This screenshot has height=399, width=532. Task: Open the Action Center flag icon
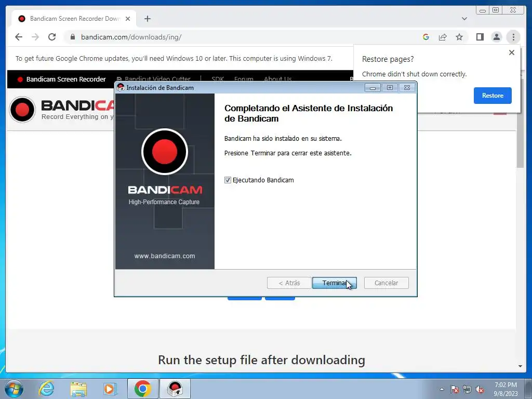tap(455, 389)
